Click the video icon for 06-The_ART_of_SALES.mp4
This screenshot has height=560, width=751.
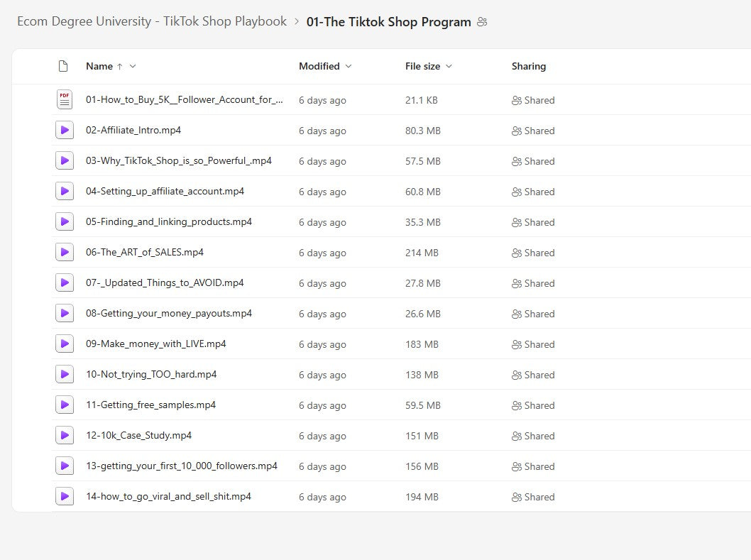[64, 252]
